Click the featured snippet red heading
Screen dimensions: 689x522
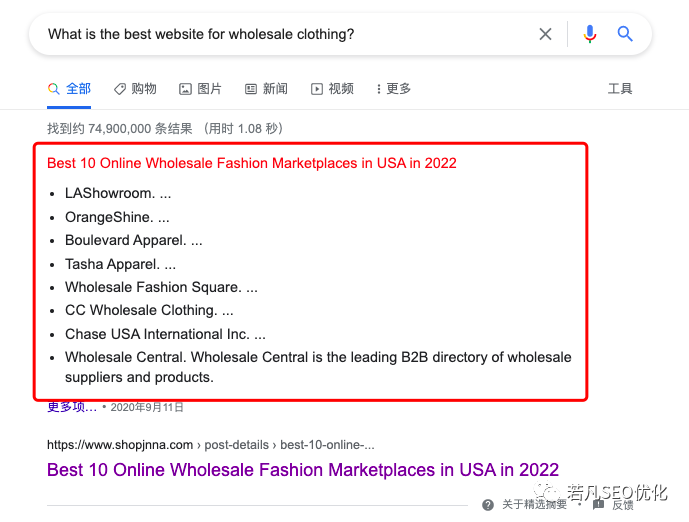[252, 163]
